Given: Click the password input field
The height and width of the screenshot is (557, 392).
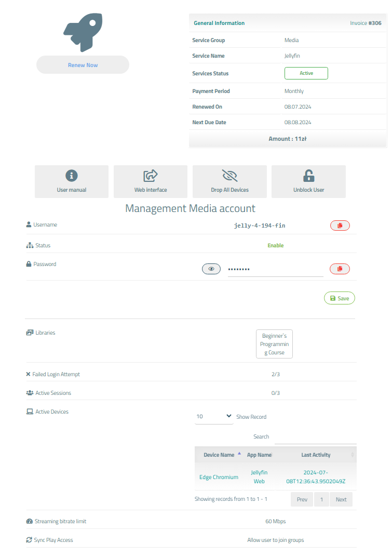Looking at the screenshot, I should tap(276, 269).
